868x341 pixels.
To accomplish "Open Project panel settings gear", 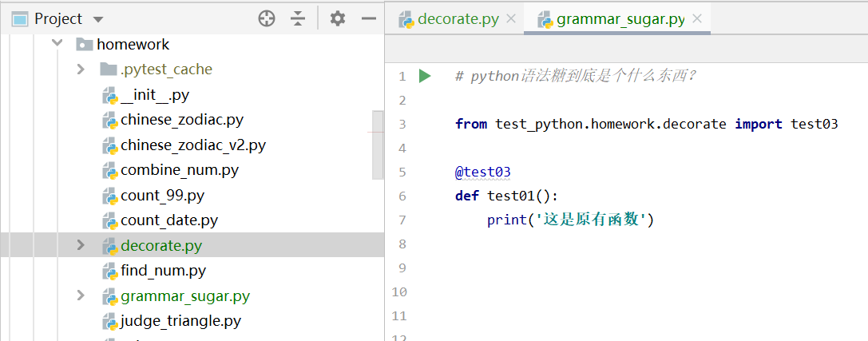I will pyautogui.click(x=338, y=18).
